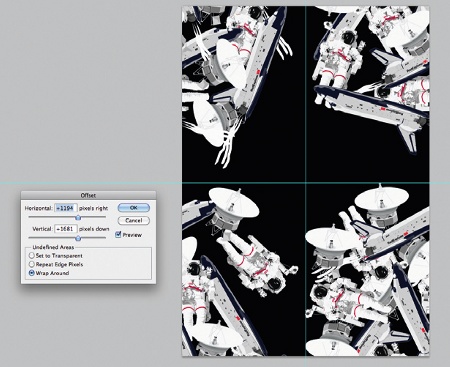Choose Repeat Edge Pixels for undefined areas
The height and width of the screenshot is (367, 450).
pyautogui.click(x=32, y=264)
